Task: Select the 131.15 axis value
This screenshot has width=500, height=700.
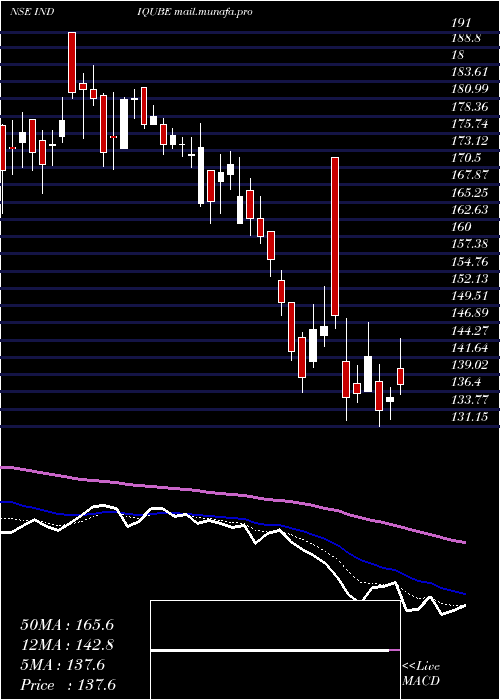Action: coord(469,417)
